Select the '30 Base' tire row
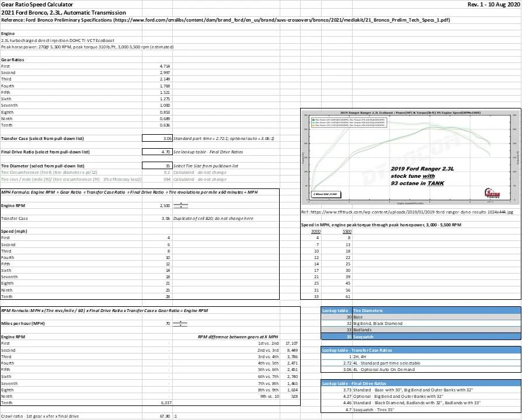 pos(421,317)
